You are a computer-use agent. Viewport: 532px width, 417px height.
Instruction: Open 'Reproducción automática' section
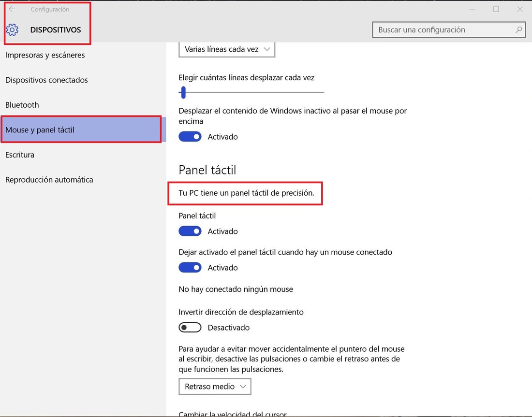83,180
